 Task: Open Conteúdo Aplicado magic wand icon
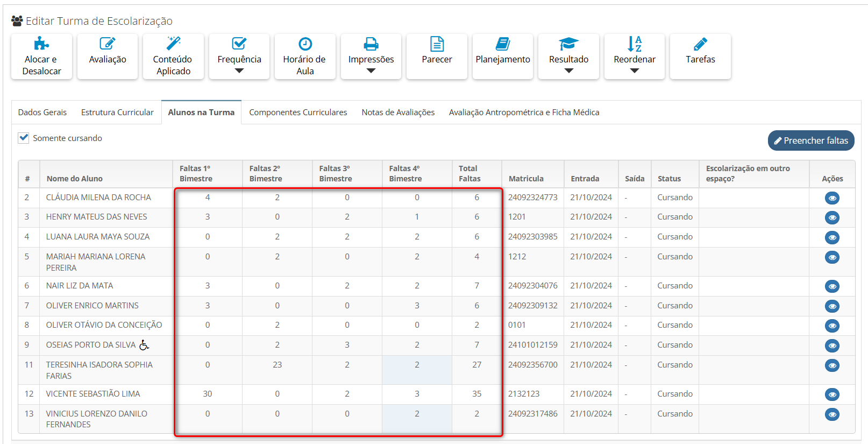coord(173,44)
